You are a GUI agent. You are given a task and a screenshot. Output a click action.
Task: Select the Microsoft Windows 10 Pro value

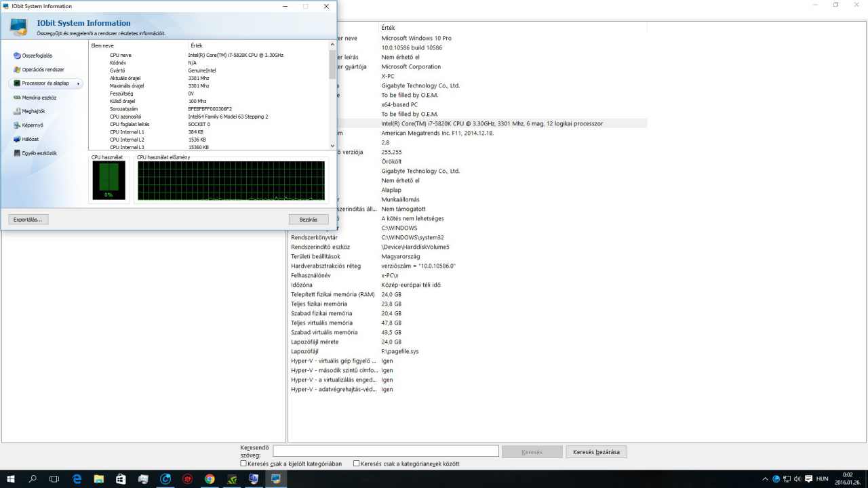416,38
